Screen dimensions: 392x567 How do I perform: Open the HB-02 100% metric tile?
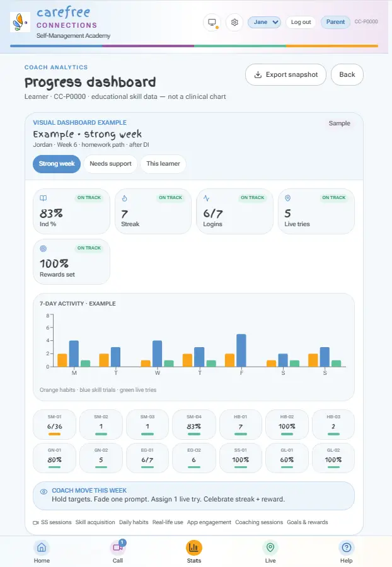(x=287, y=425)
